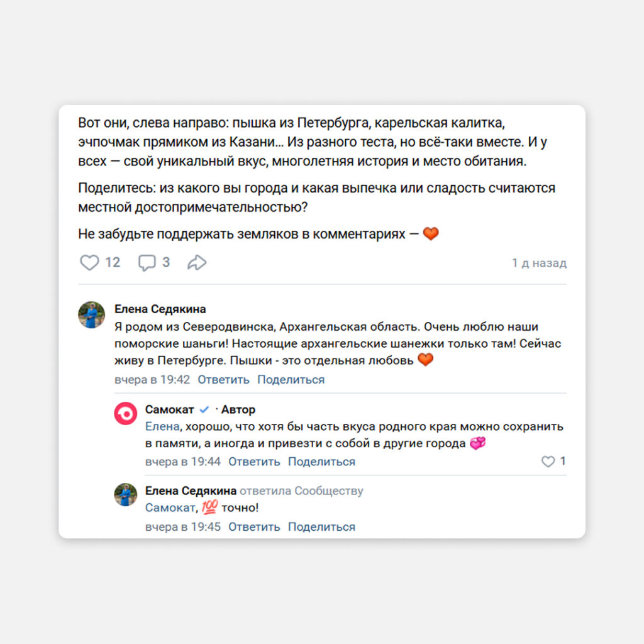Reply to Самокат's 19:44 comment
Viewport: 644px width, 644px height.
[x=254, y=462]
